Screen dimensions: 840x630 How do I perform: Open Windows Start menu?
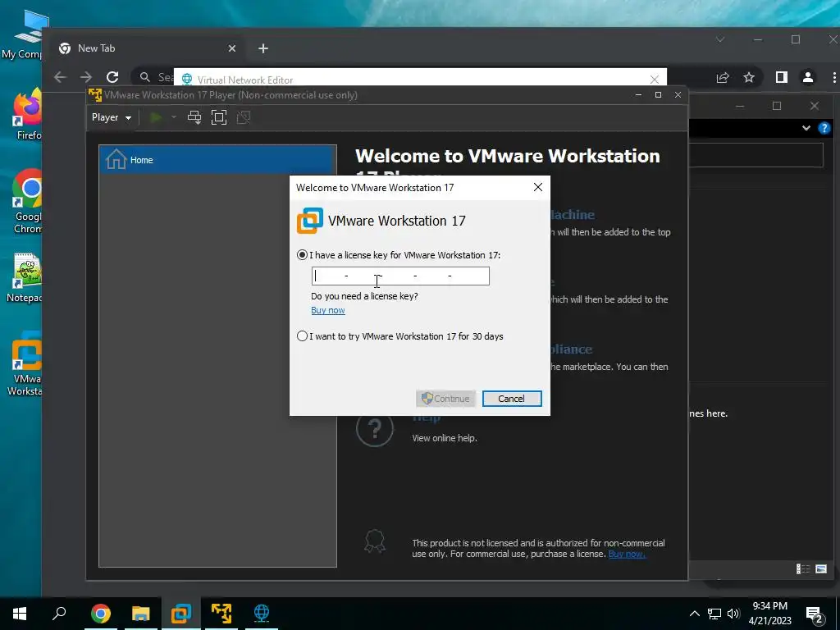[x=20, y=614]
